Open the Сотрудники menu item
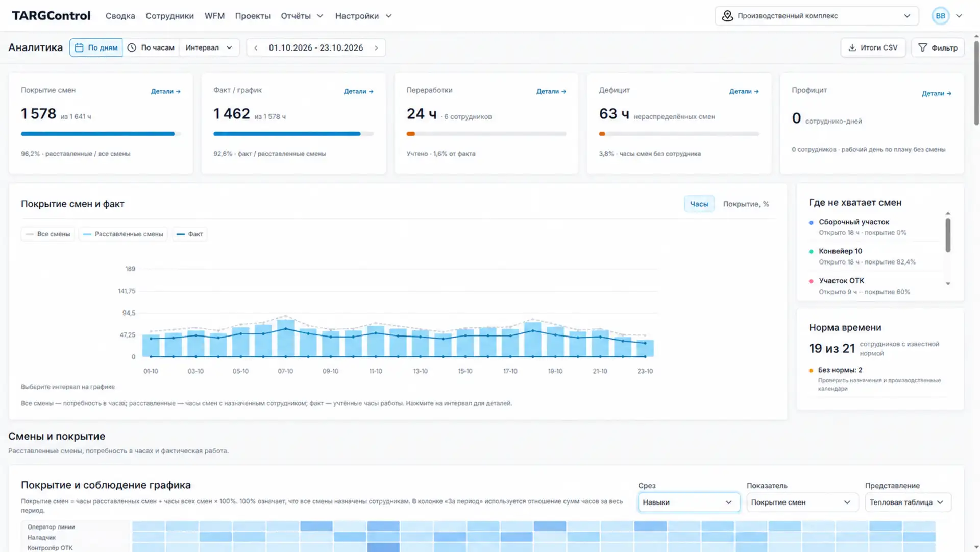Image resolution: width=980 pixels, height=552 pixels. [169, 16]
